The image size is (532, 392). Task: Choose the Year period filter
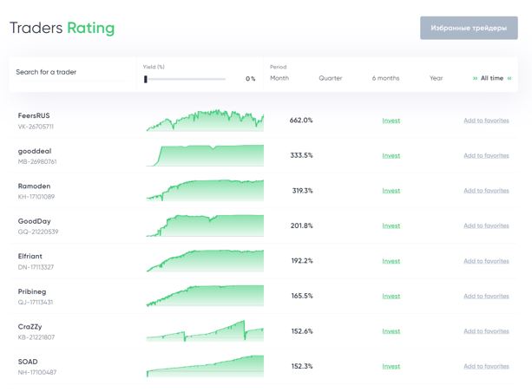(436, 78)
